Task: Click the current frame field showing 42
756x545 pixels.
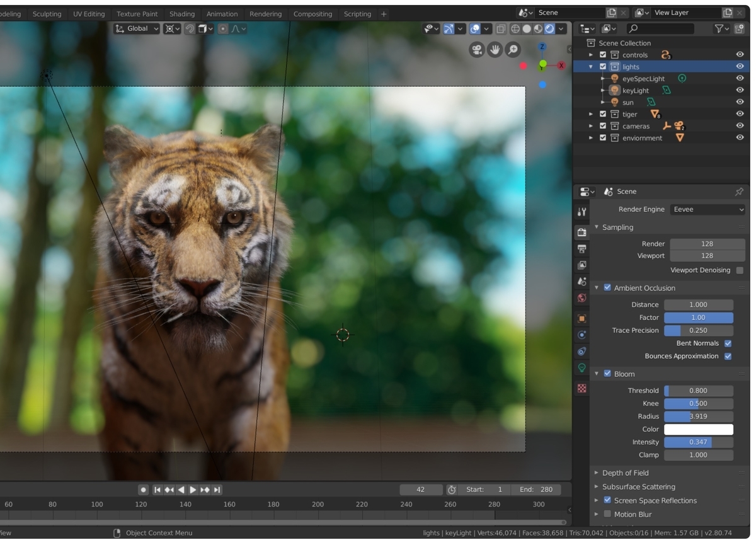Action: click(x=420, y=490)
